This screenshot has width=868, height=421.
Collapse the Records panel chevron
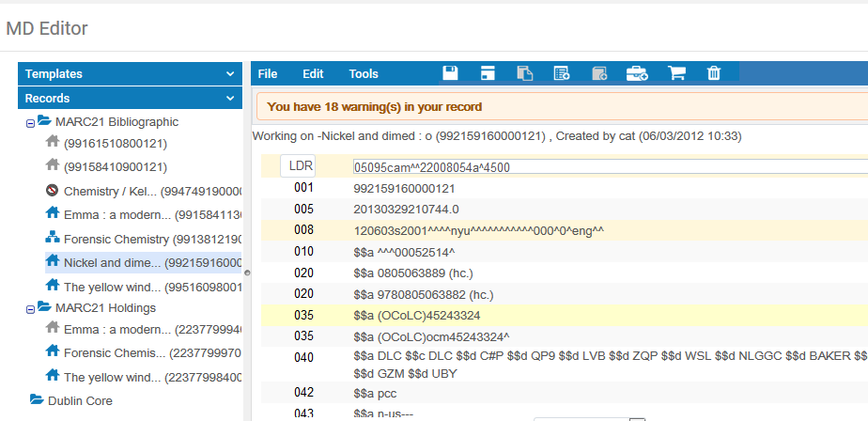click(x=230, y=98)
